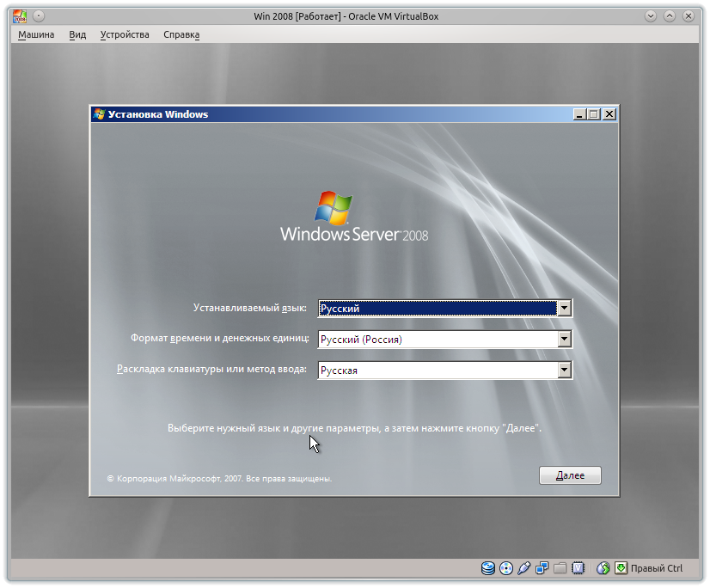Click the hard disks status icon
This screenshot has height=588, width=710.
(487, 567)
